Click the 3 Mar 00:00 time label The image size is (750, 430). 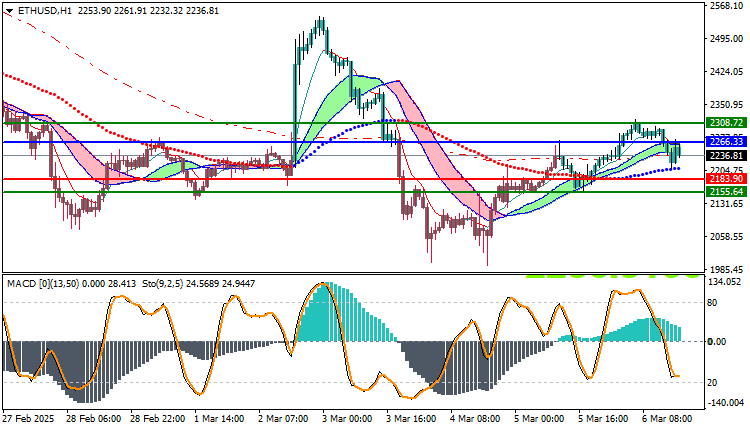[348, 419]
